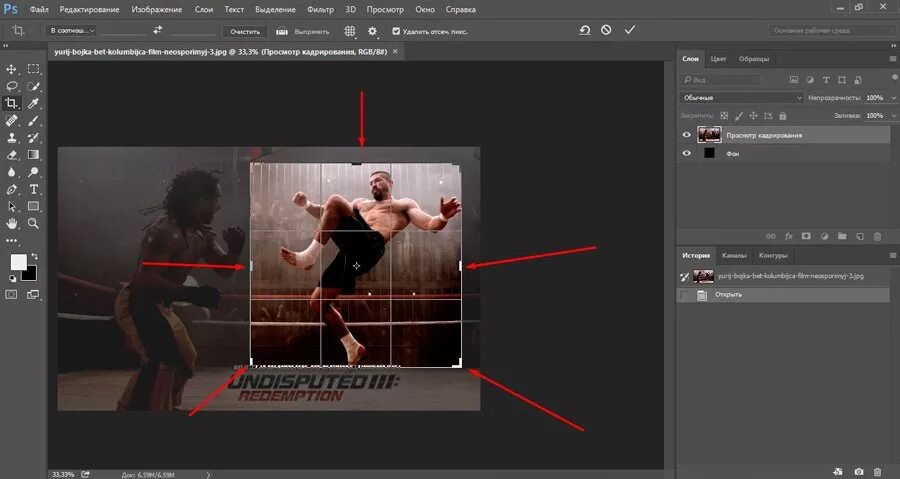The height and width of the screenshot is (479, 900).
Task: Select the Eraser tool
Action: tap(11, 155)
